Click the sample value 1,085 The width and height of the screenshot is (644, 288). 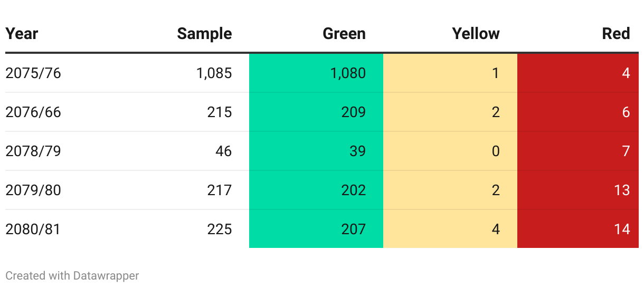[x=214, y=73]
